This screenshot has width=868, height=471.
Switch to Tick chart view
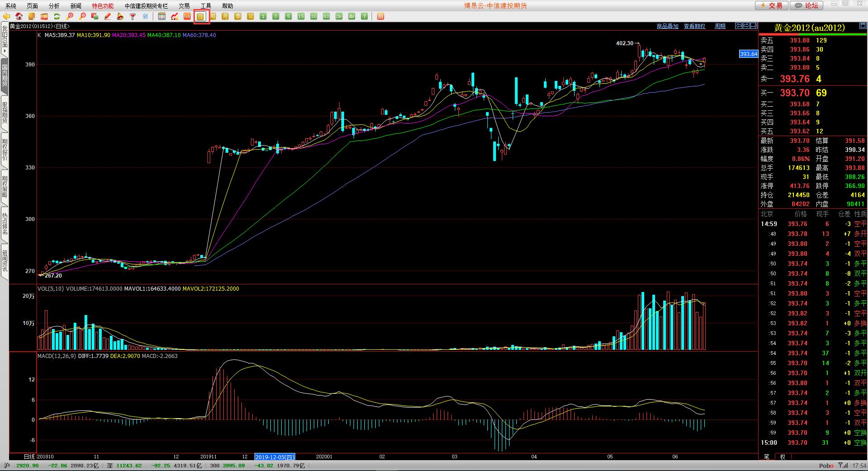187,17
